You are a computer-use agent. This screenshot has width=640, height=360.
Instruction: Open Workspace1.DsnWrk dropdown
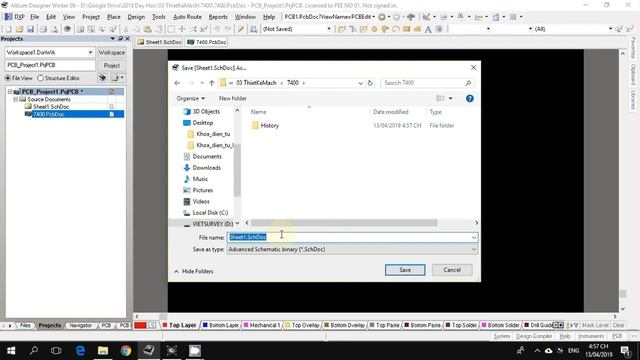[x=90, y=53]
